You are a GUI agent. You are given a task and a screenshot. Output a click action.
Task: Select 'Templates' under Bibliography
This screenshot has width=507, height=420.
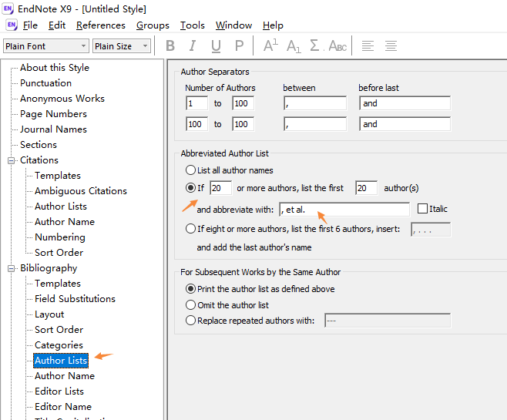click(x=58, y=284)
